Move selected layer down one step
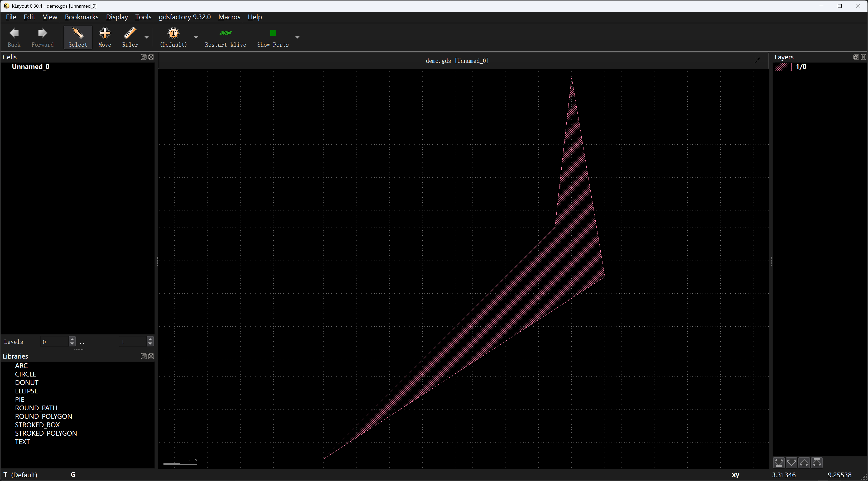The width and height of the screenshot is (868, 481). point(791,463)
